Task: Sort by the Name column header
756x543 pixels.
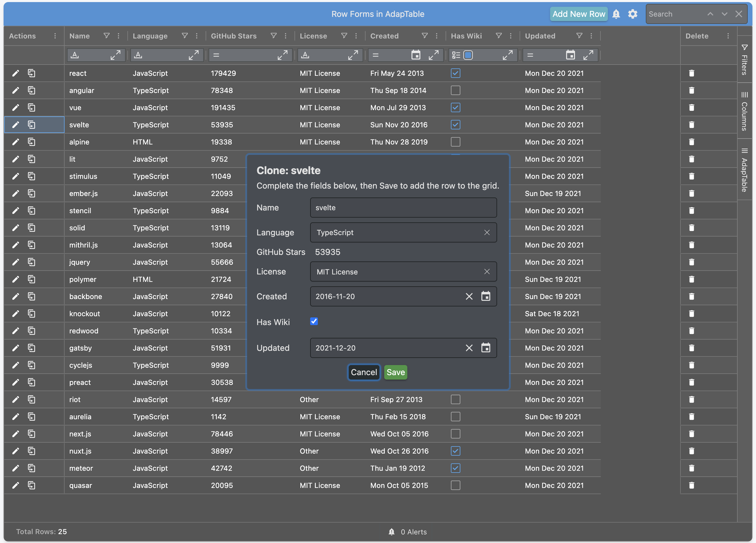Action: point(79,36)
